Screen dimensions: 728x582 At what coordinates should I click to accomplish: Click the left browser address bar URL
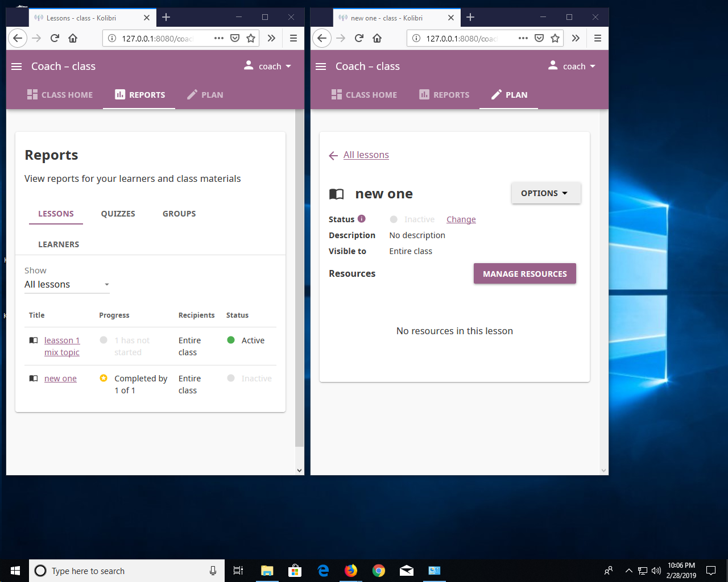(x=158, y=38)
